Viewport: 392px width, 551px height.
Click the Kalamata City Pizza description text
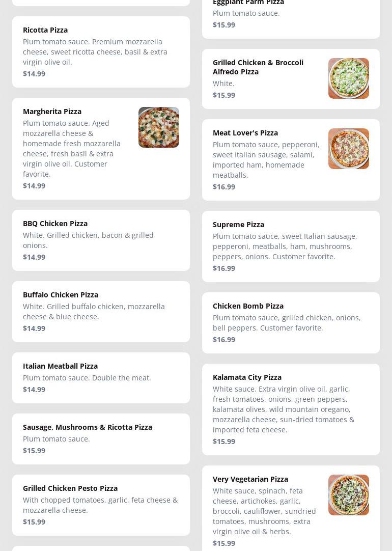tap(284, 409)
